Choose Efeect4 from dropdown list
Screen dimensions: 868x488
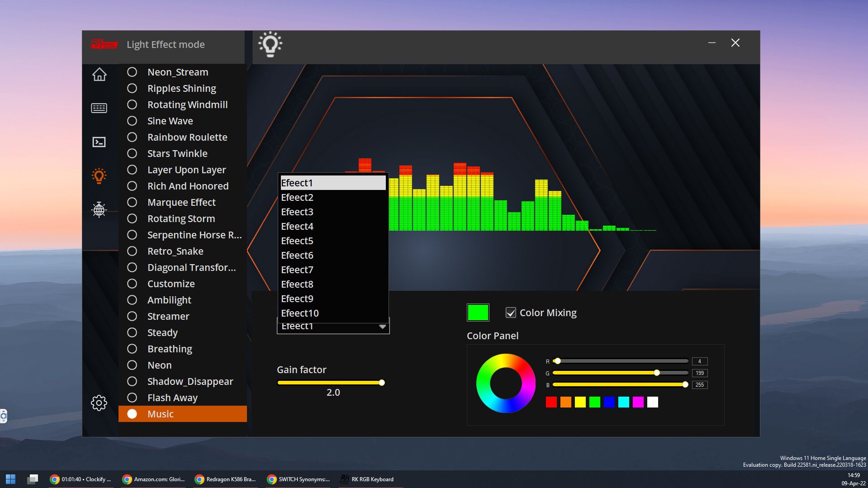coord(333,226)
